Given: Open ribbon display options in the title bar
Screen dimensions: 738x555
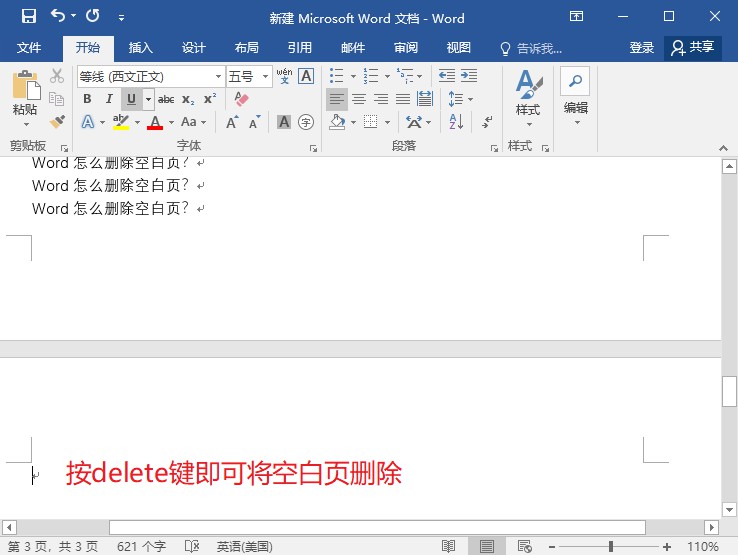Looking at the screenshot, I should 576,16.
